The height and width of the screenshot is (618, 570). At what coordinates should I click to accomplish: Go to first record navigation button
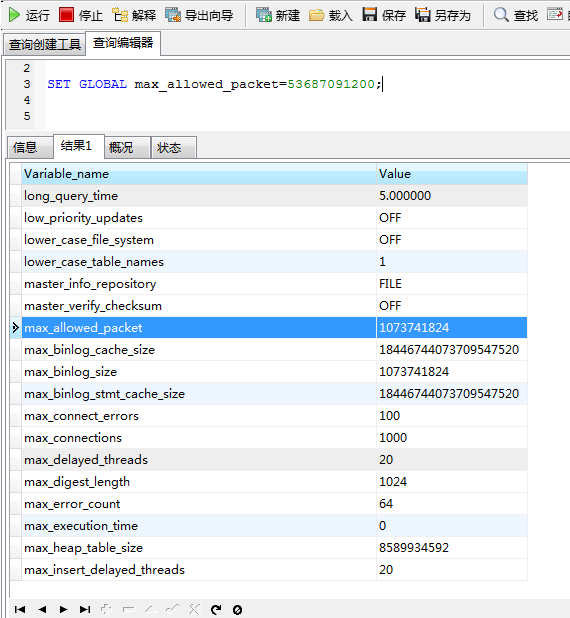point(20,609)
